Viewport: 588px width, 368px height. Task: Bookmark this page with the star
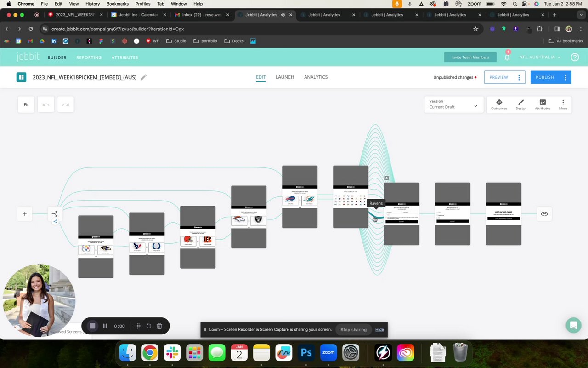point(475,29)
